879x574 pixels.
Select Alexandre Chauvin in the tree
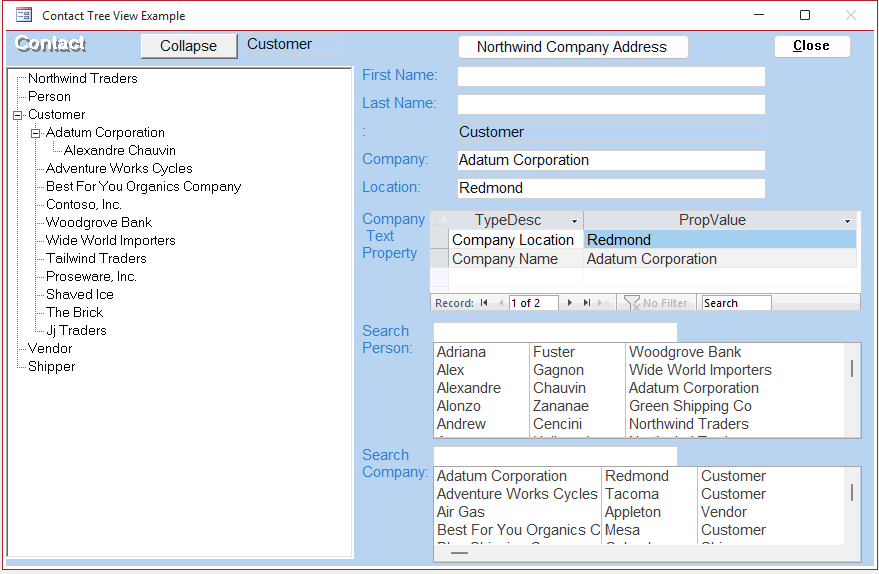120,150
